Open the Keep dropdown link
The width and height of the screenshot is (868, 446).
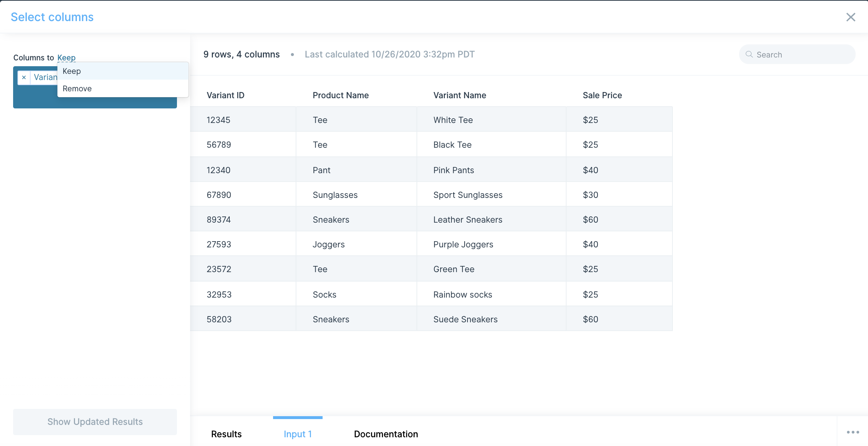coord(66,57)
